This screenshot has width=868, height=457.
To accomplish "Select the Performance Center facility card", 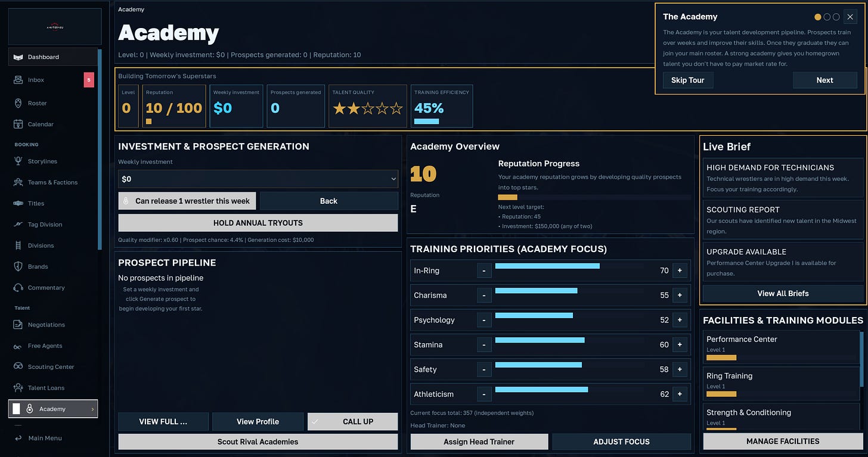I will [781, 346].
